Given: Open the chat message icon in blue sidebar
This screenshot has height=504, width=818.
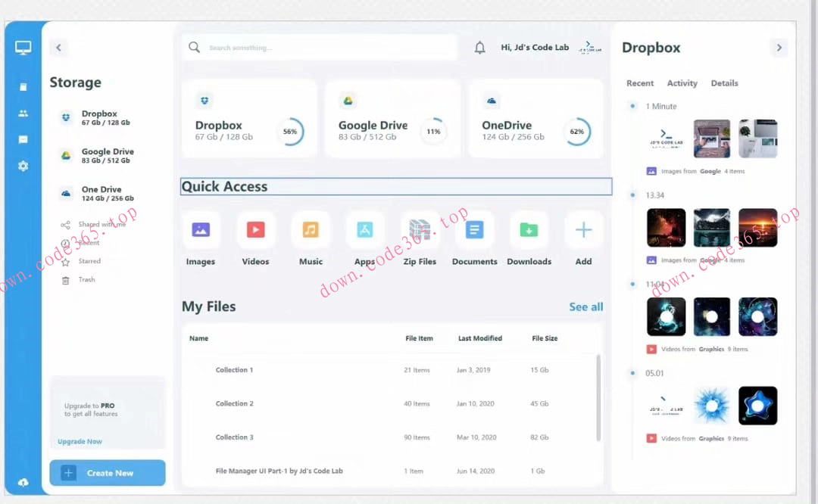Looking at the screenshot, I should pos(23,139).
